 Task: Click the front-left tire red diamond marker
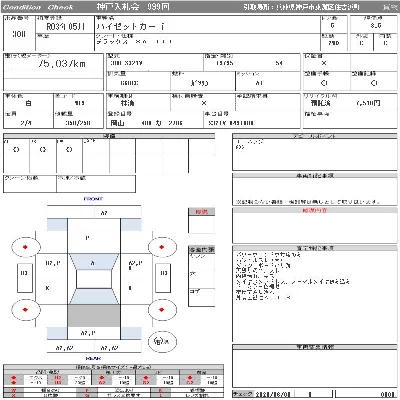pos(25,247)
